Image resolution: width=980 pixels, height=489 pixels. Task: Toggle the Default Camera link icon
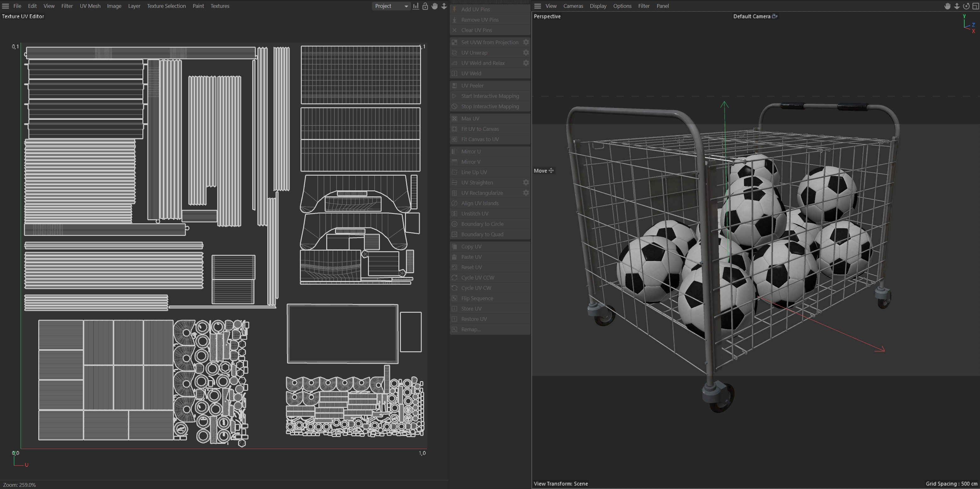click(x=775, y=16)
